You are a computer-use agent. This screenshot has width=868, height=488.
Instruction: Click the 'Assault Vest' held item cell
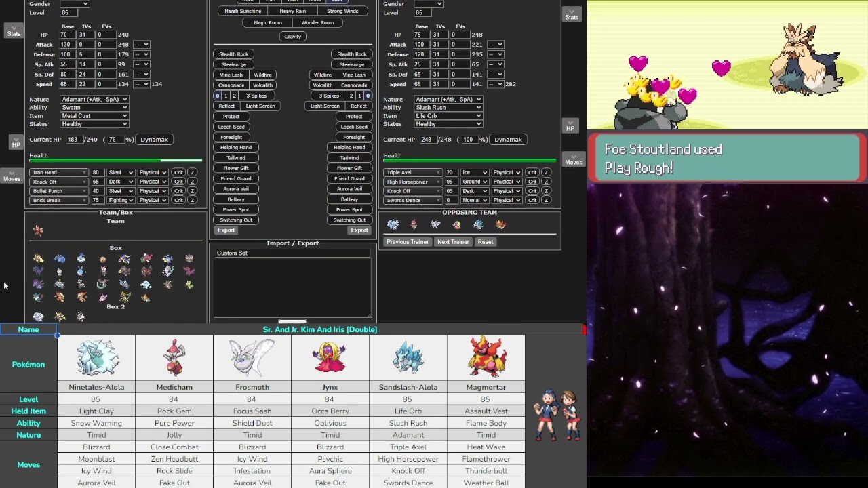pyautogui.click(x=486, y=411)
